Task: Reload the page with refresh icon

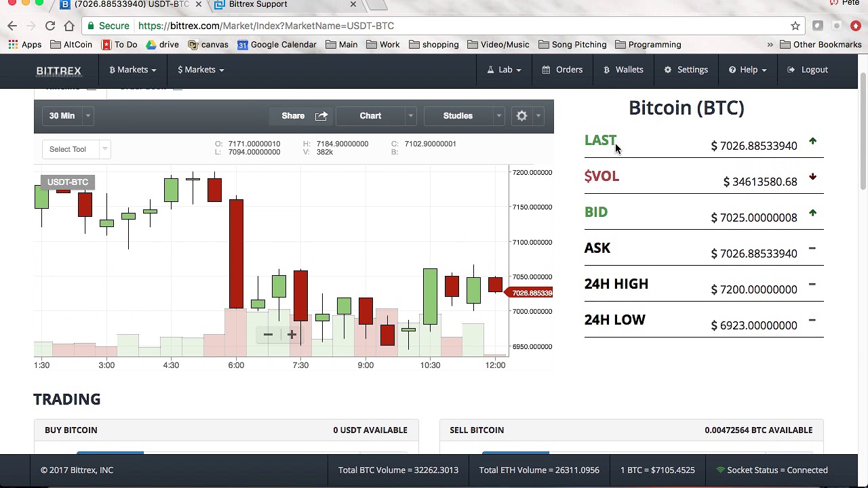Action: point(50,26)
